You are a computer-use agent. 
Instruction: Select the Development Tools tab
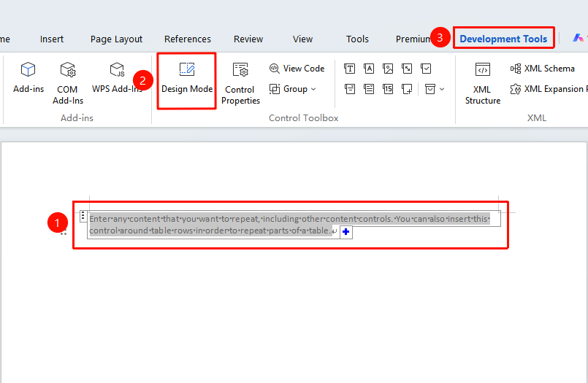[503, 39]
